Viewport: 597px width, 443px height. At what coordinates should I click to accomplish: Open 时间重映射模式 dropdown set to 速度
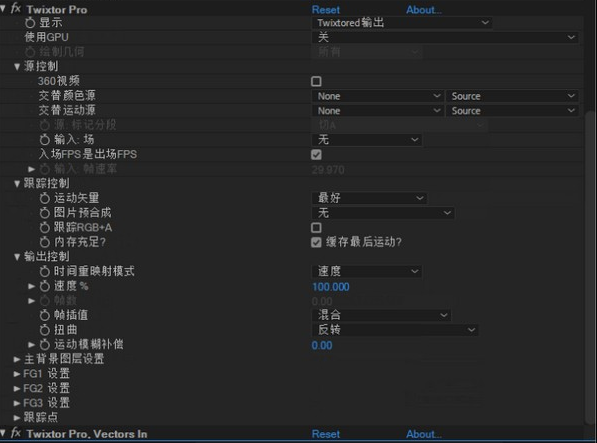(367, 271)
